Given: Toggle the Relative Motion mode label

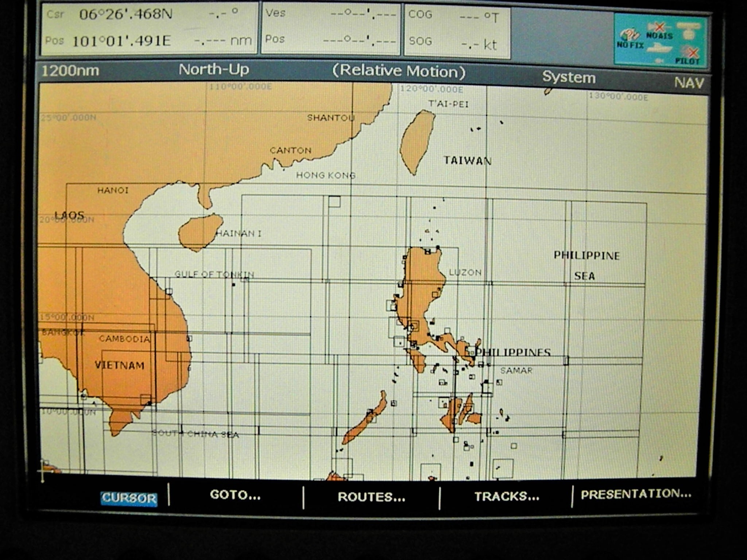Looking at the screenshot, I should coord(399,71).
